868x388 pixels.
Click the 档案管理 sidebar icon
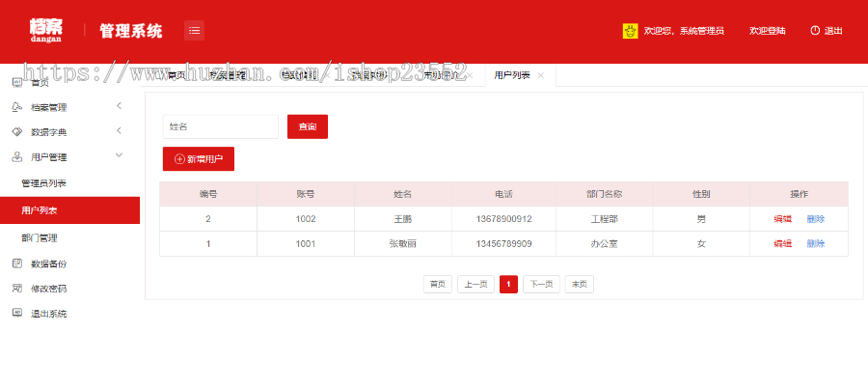click(x=16, y=107)
